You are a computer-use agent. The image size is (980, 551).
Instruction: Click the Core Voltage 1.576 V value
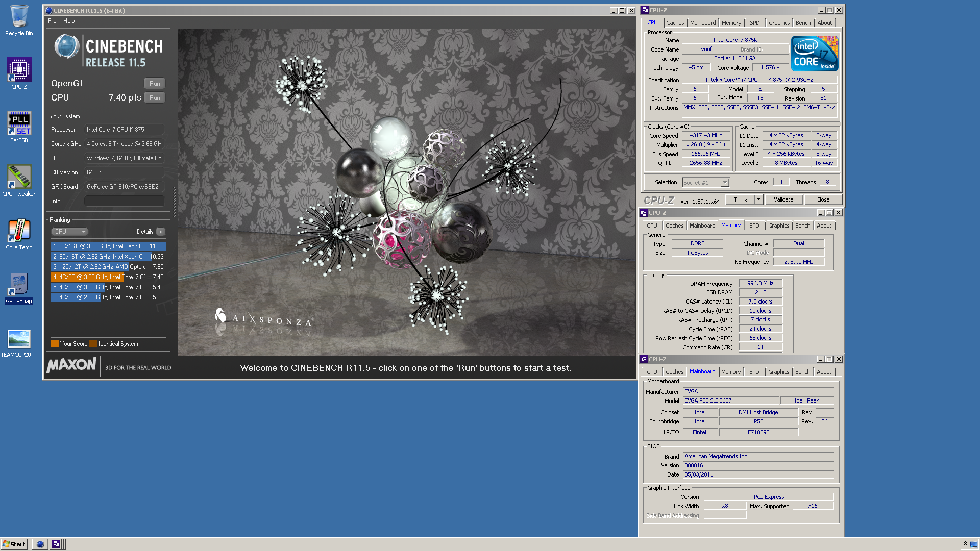tap(770, 68)
